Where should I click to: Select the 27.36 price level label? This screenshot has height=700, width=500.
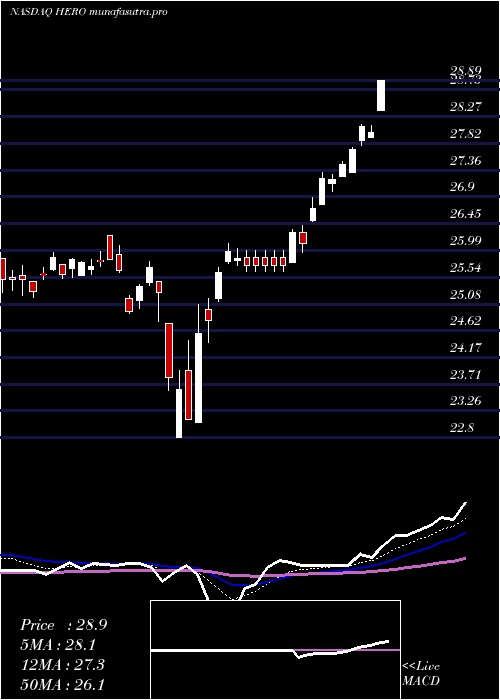[x=465, y=160]
